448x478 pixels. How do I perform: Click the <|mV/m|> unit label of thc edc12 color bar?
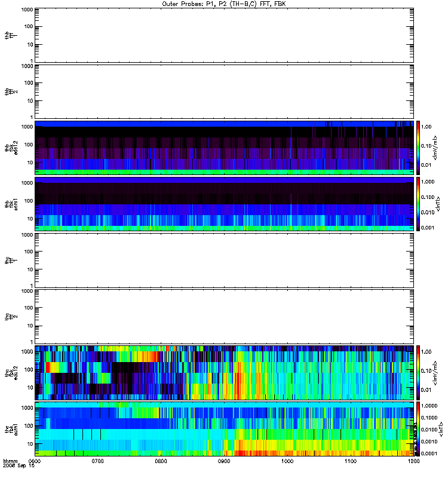pyautogui.click(x=435, y=373)
